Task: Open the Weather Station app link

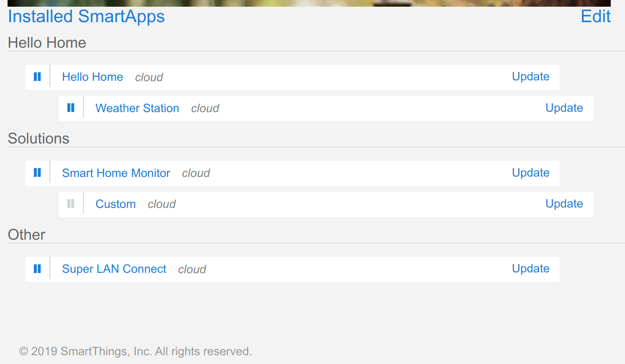Action: (x=137, y=108)
